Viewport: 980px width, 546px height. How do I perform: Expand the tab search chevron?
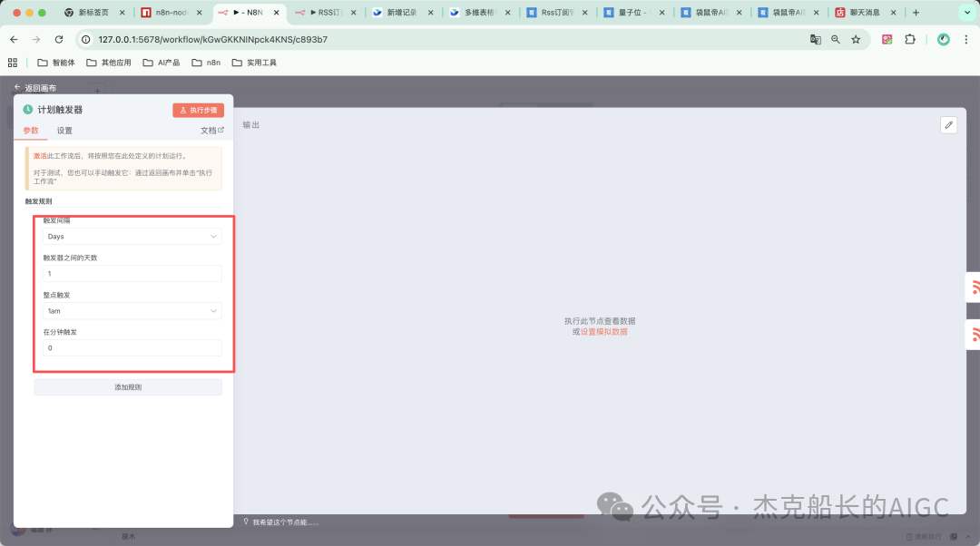pos(967,13)
